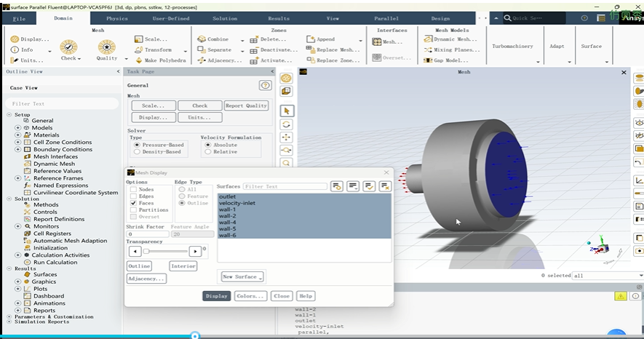
Task: Open the New Surface dropdown
Action: pyautogui.click(x=243, y=277)
